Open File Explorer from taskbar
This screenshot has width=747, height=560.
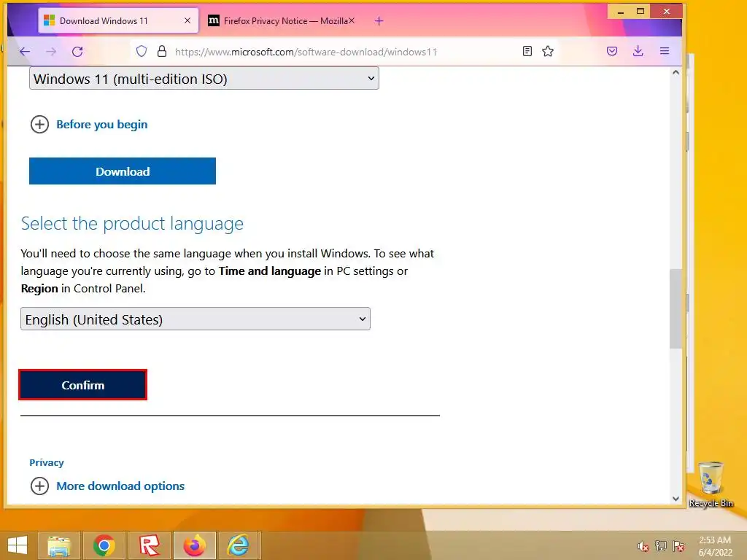(x=59, y=545)
